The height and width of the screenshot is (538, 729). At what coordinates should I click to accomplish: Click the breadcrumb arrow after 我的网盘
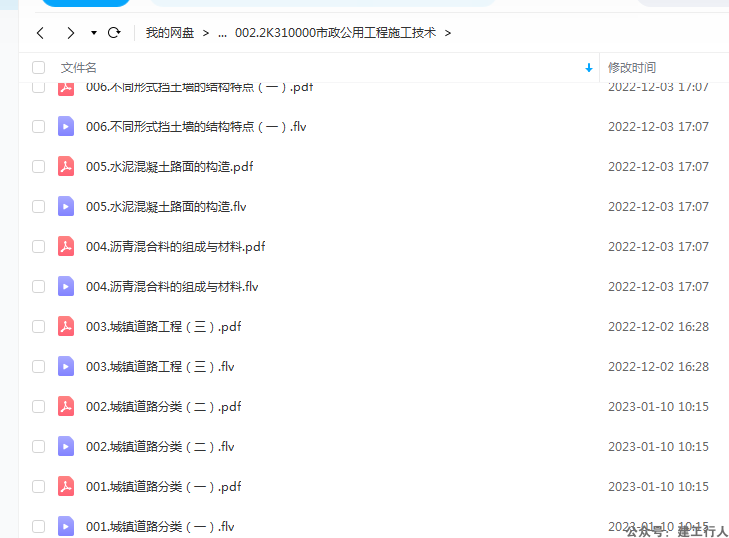[205, 33]
